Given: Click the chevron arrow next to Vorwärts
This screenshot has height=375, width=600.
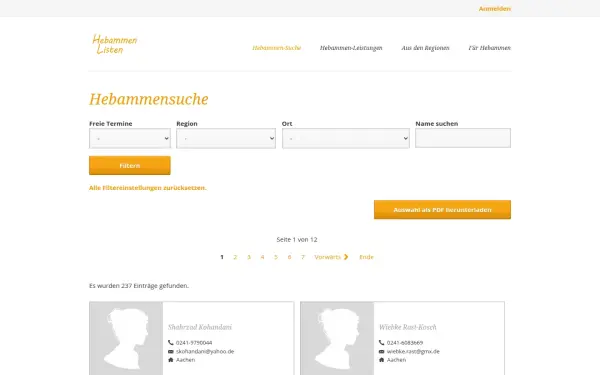Looking at the screenshot, I should pos(346,257).
